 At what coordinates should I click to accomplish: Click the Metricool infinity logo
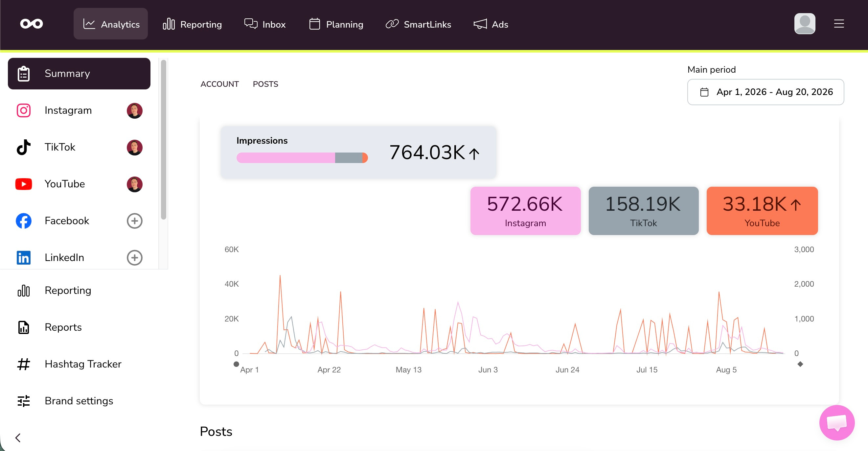[31, 24]
